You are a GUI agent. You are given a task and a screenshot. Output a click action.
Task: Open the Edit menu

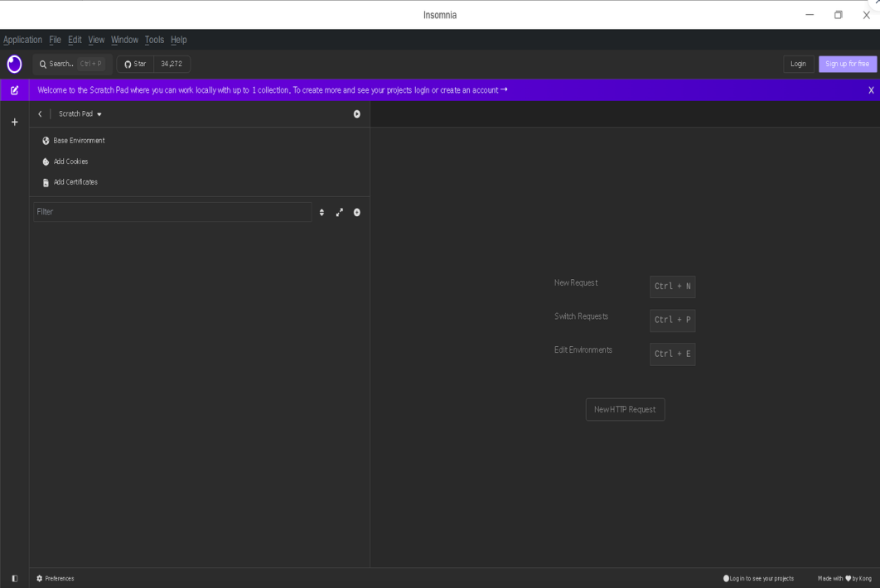pyautogui.click(x=75, y=40)
